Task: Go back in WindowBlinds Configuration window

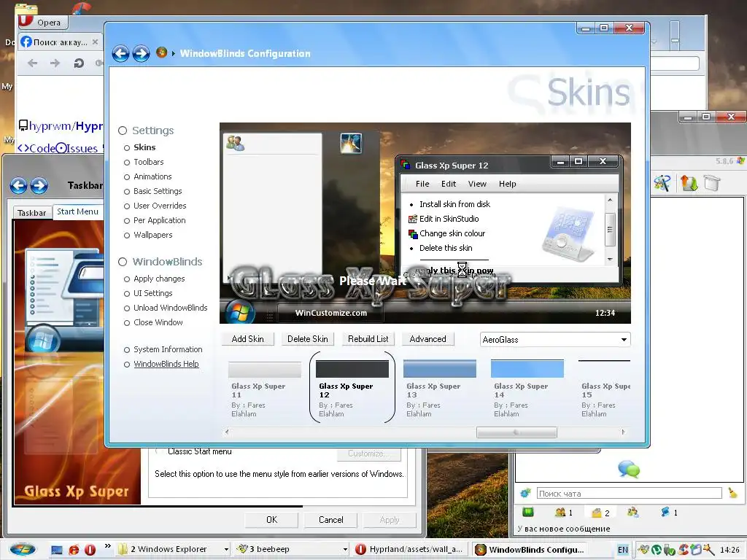Action: [120, 53]
